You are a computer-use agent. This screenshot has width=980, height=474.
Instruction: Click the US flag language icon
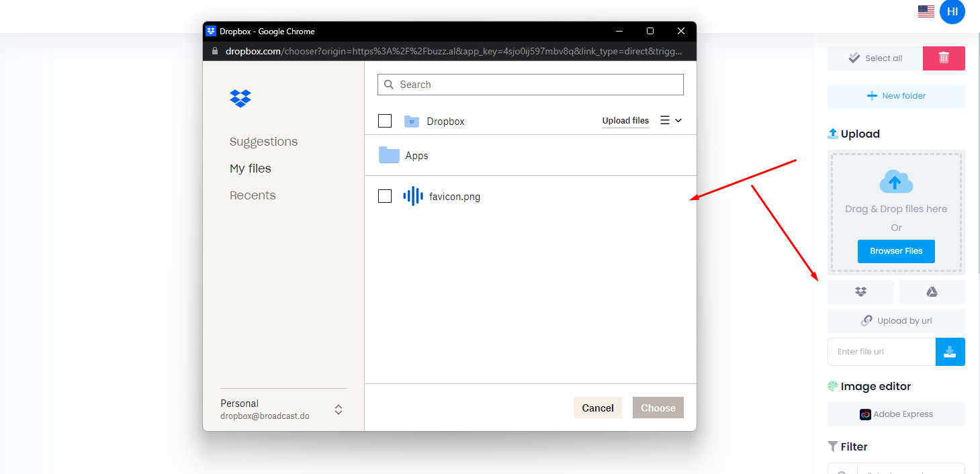click(x=926, y=11)
